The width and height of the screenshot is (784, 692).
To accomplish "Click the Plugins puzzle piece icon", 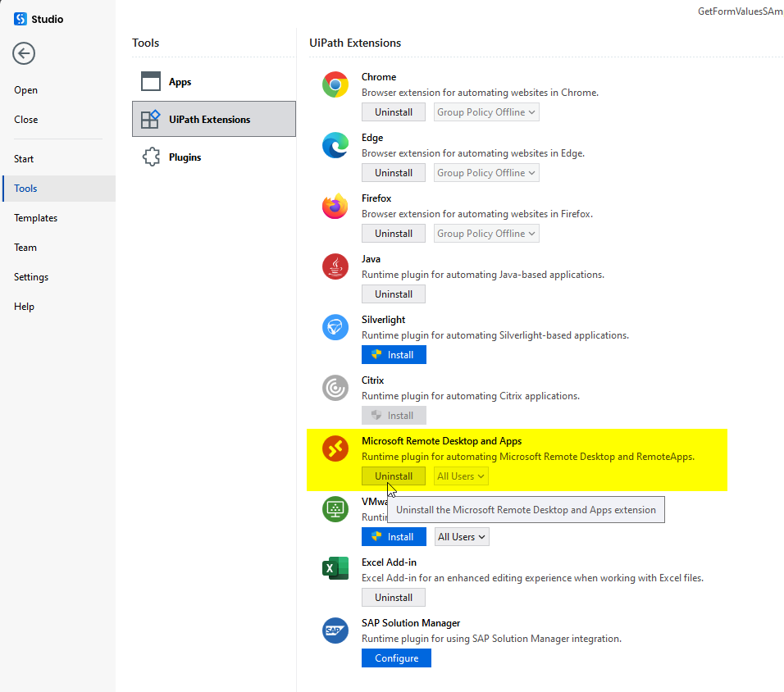I will (151, 157).
